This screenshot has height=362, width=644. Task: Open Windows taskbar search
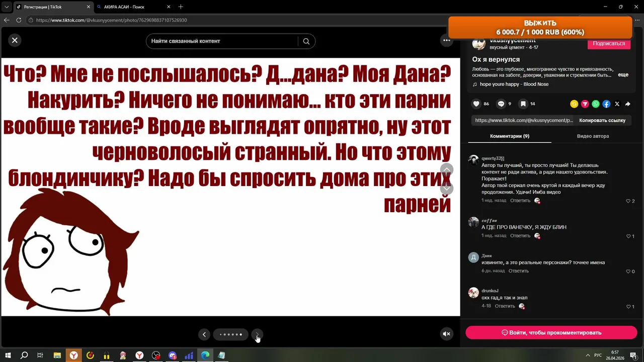[24, 355]
